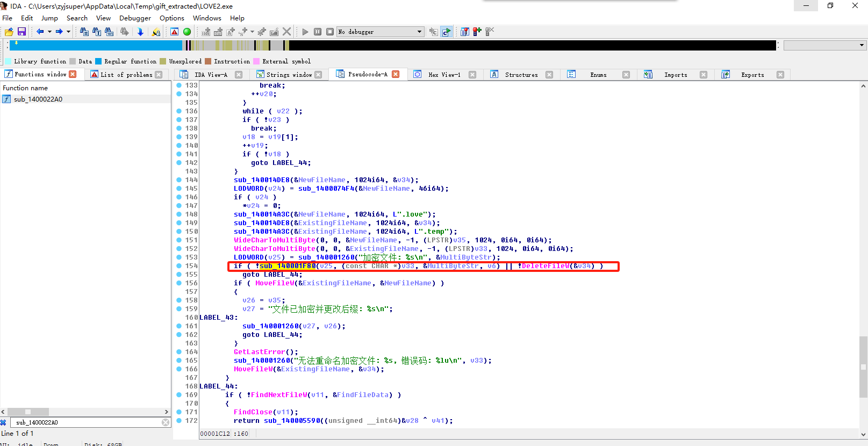Expand the forward-history dropdown arrow

coord(68,32)
